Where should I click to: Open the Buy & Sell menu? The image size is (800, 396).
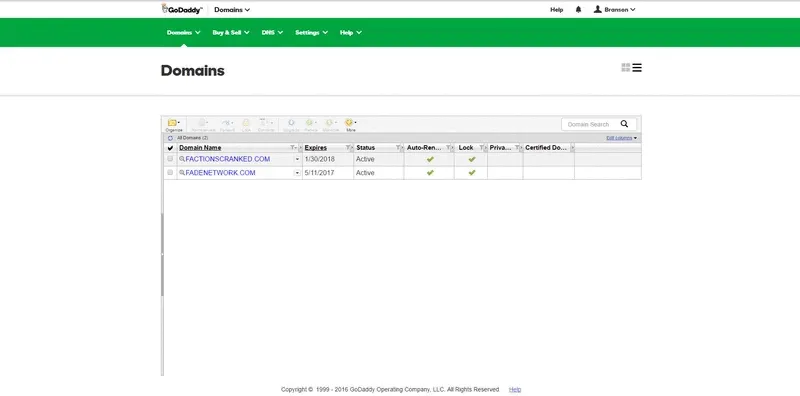[x=231, y=32]
